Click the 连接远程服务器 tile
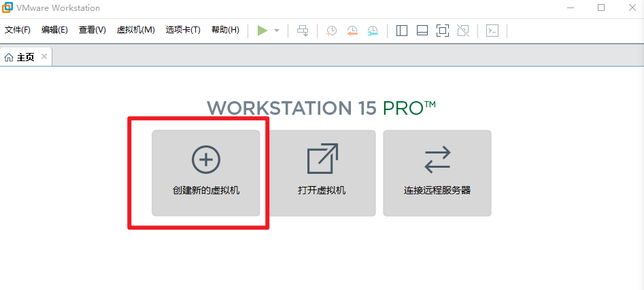Viewport: 644px width, 290px height. (437, 173)
